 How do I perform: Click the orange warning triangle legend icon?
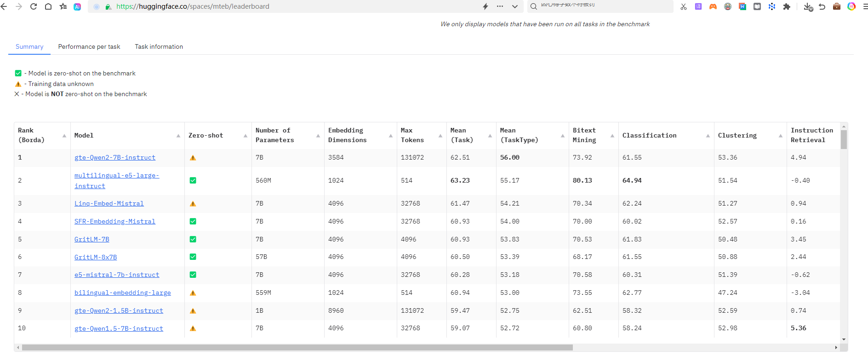18,84
